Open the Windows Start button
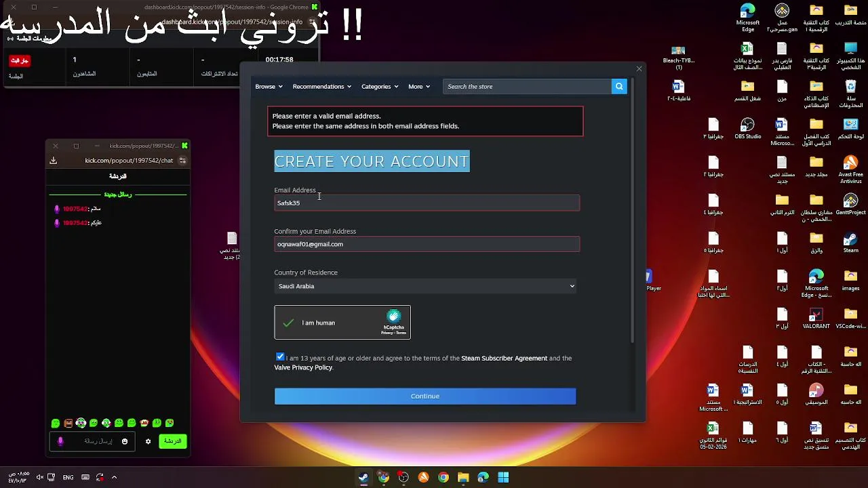 point(503,477)
